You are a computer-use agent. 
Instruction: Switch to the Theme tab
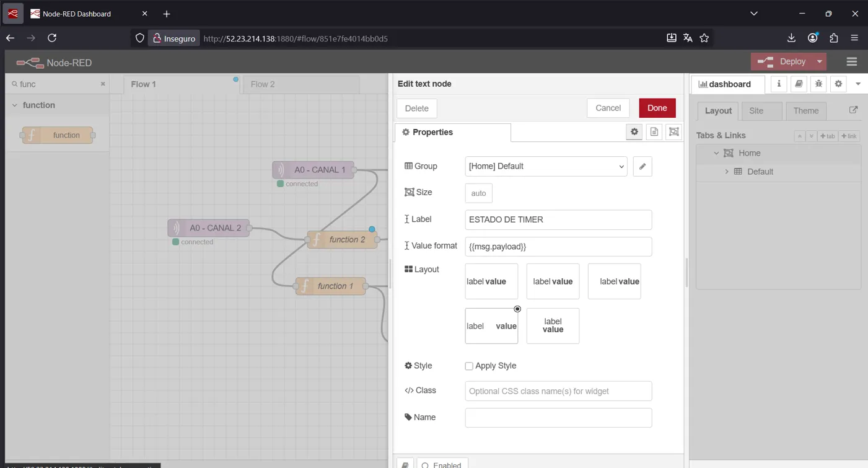pos(805,111)
